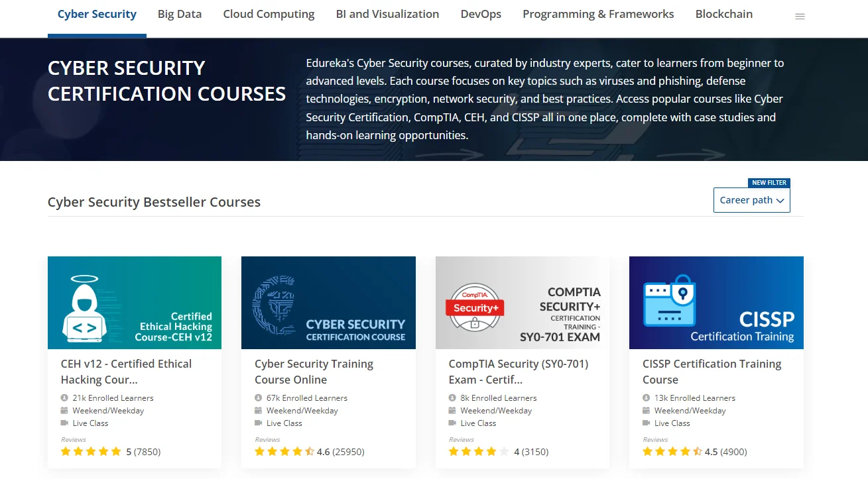The height and width of the screenshot is (479, 868).
Task: Expand the Career path filter dropdown
Action: [x=751, y=200]
